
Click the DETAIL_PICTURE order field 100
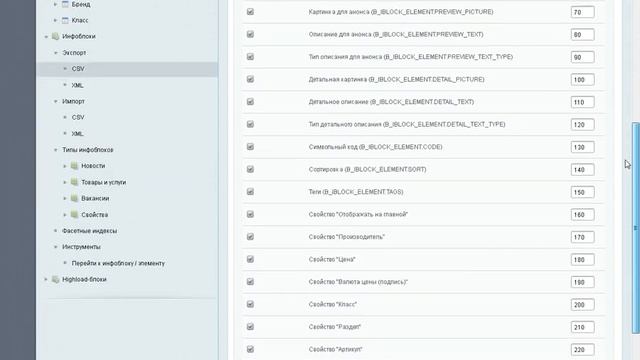click(x=582, y=80)
